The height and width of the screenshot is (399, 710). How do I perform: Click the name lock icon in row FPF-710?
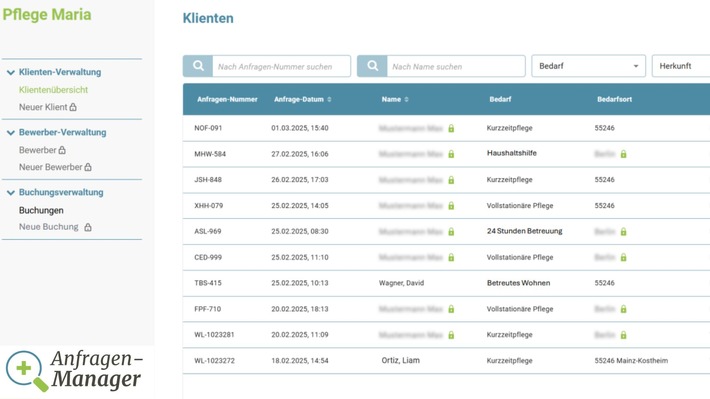(x=451, y=309)
